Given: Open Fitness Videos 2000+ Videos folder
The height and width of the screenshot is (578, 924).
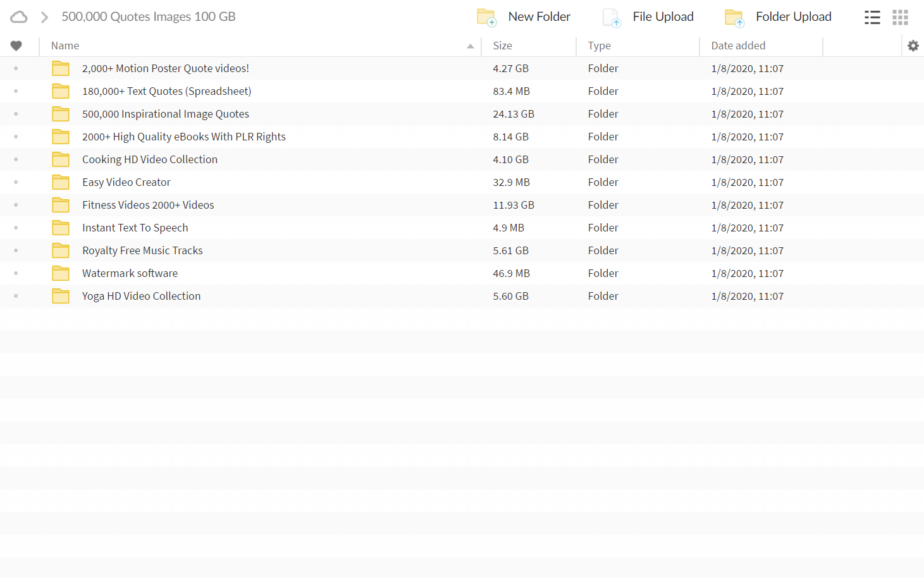Looking at the screenshot, I should pos(148,205).
